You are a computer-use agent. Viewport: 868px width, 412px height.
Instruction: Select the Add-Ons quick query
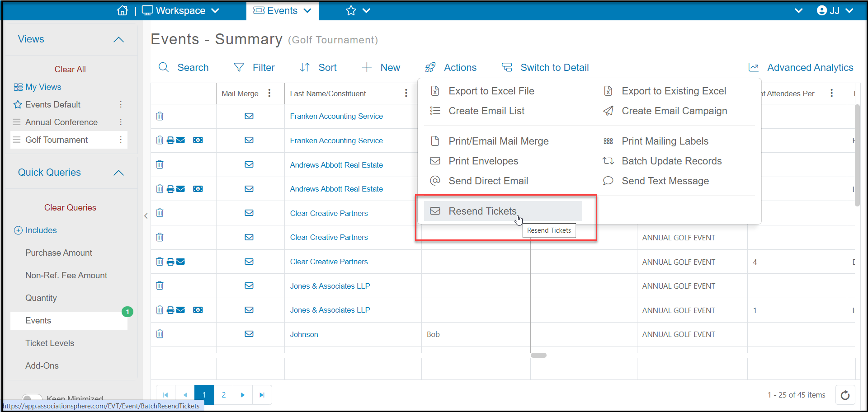(42, 365)
